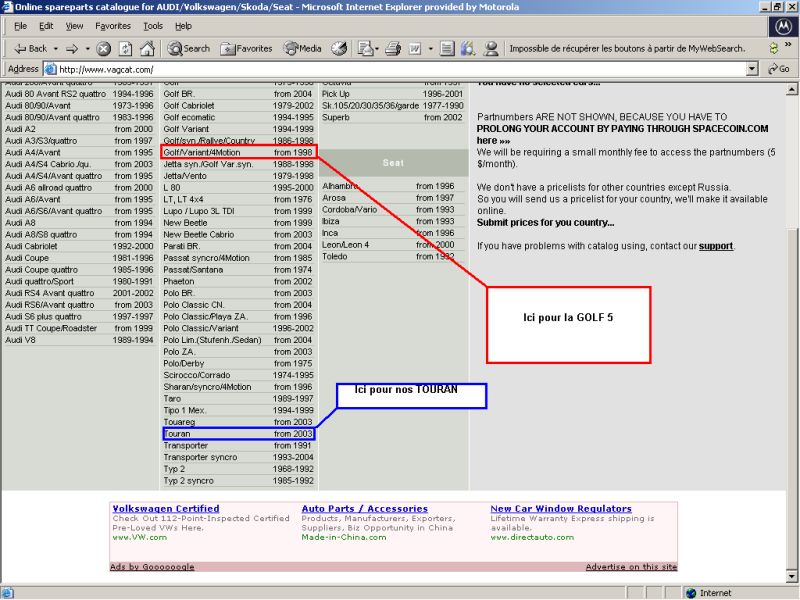
Task: Click the address bar URL field
Action: point(401,69)
